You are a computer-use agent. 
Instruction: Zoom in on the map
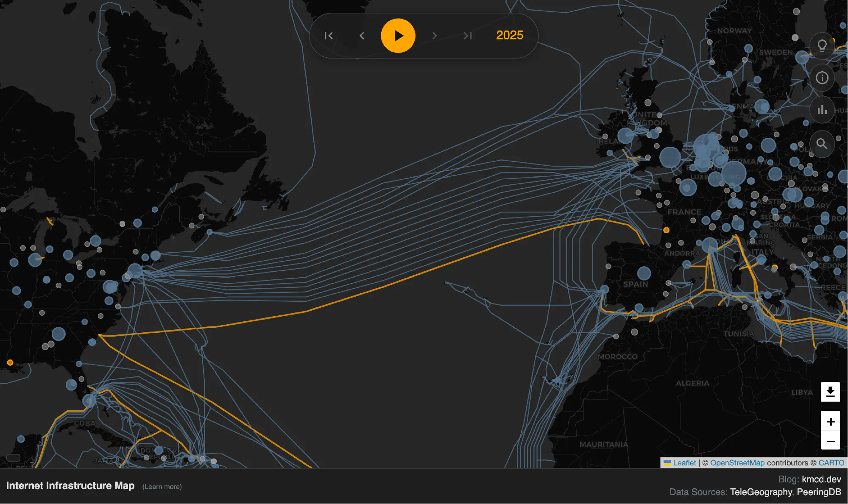830,421
